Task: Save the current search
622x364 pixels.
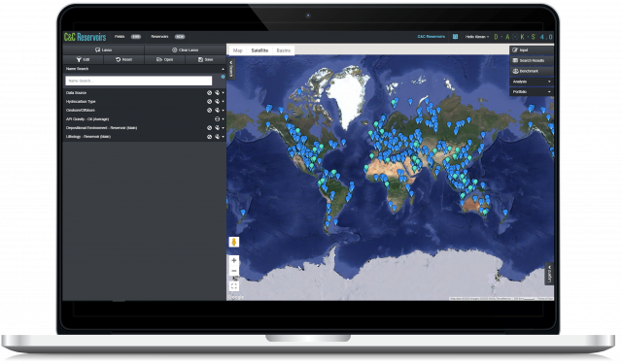Action: click(x=205, y=59)
